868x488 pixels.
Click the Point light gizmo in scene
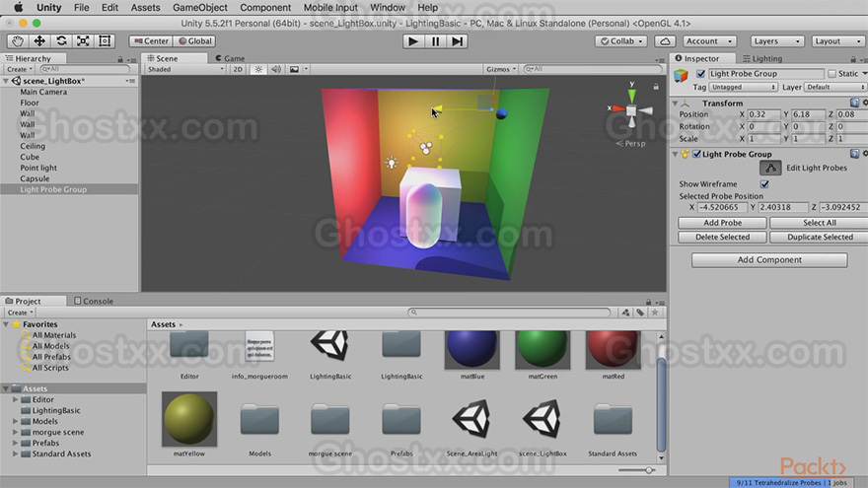[392, 163]
